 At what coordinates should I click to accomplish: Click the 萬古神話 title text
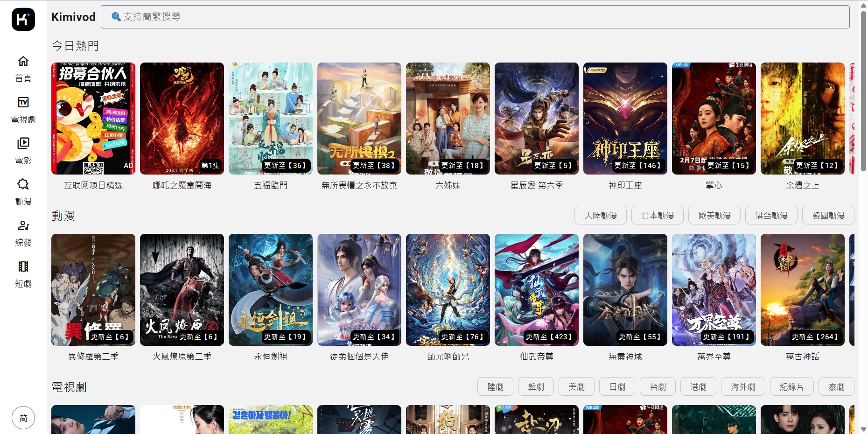tap(803, 357)
